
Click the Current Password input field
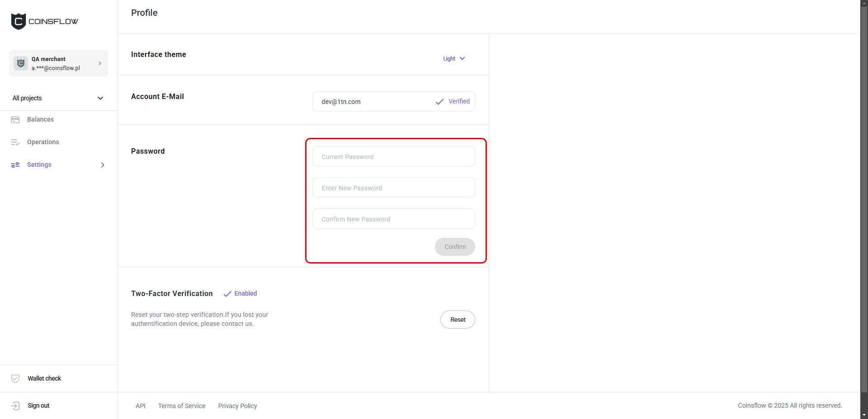393,156
